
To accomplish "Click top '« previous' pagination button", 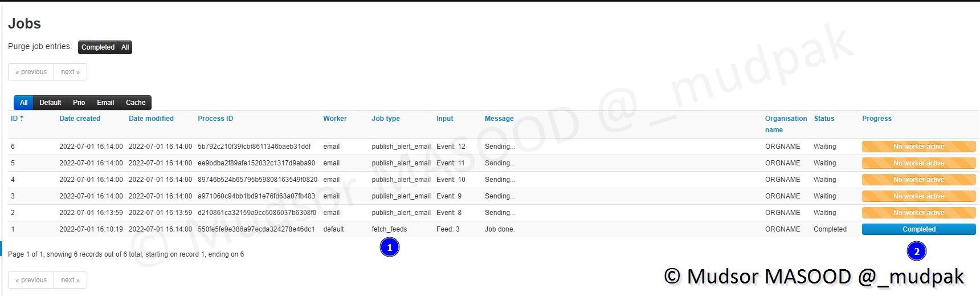I will tap(31, 72).
